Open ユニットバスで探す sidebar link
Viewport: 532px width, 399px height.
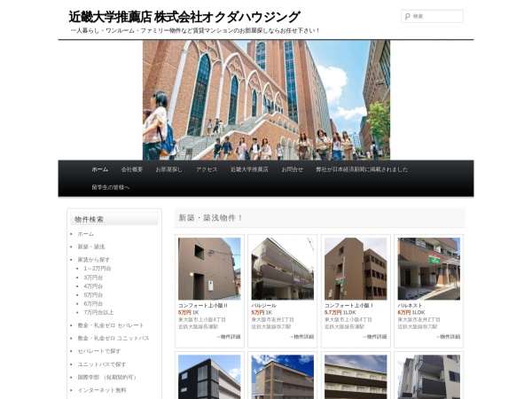[x=102, y=364]
